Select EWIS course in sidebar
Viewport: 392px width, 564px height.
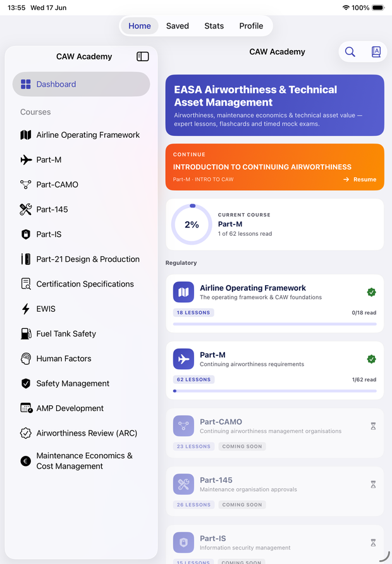click(x=82, y=309)
